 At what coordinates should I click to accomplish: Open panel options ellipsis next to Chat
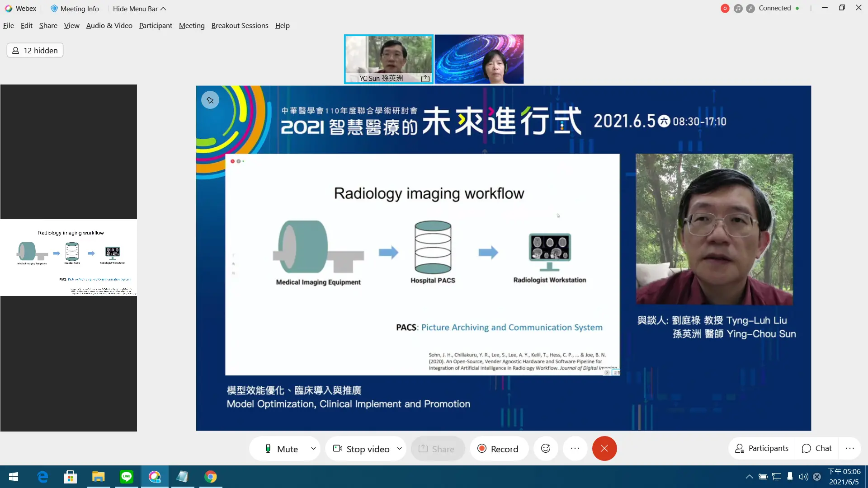(850, 448)
